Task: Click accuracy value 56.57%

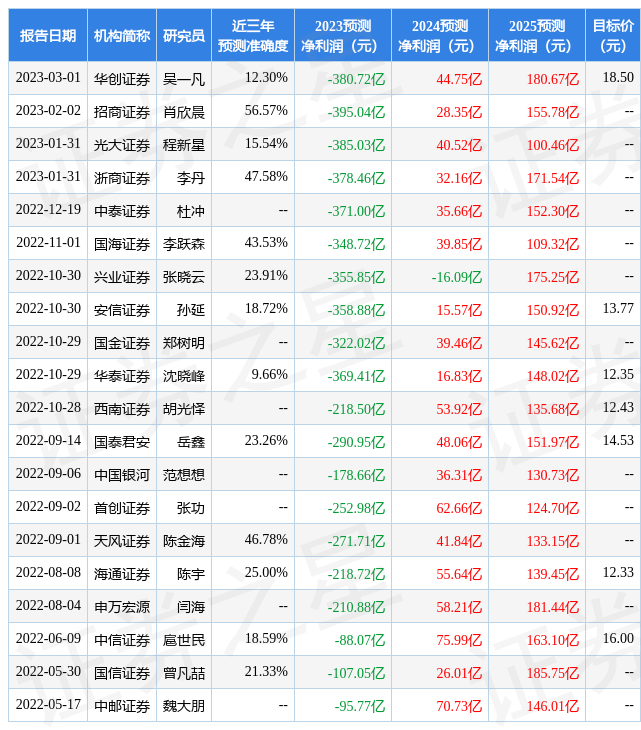Action: pos(266,110)
